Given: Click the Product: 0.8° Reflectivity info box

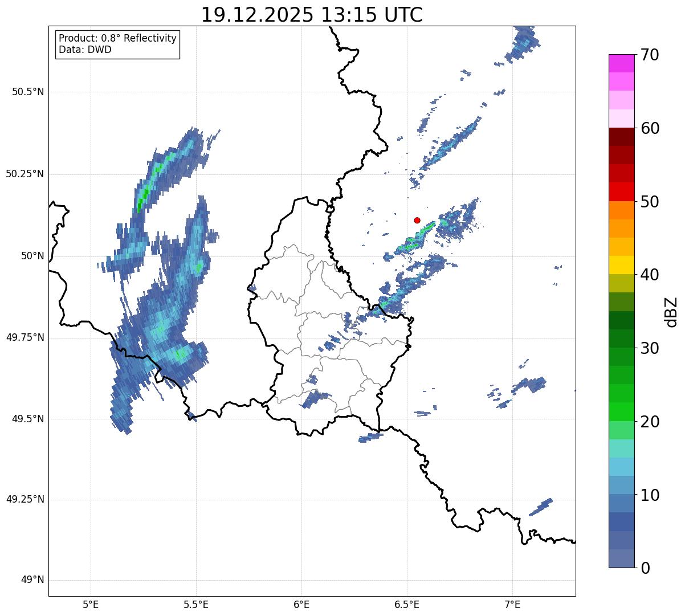Looking at the screenshot, I should pyautogui.click(x=118, y=44).
